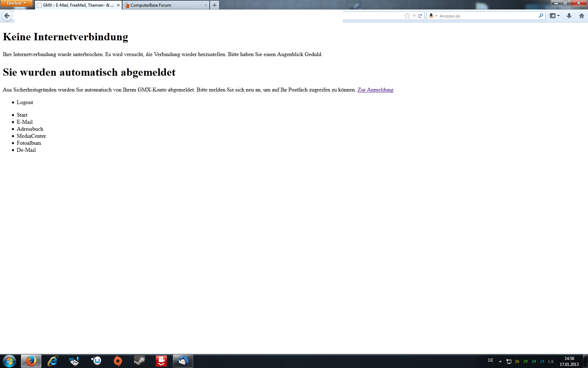
Task: Bookmark this page with the star icon
Action: [x=407, y=16]
